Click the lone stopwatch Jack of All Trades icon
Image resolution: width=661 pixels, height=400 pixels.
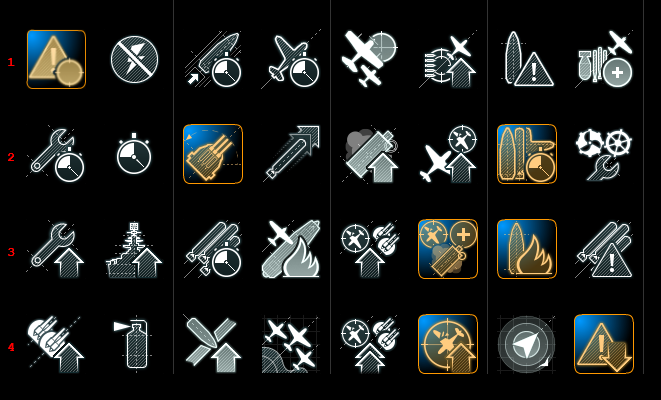pos(134,154)
